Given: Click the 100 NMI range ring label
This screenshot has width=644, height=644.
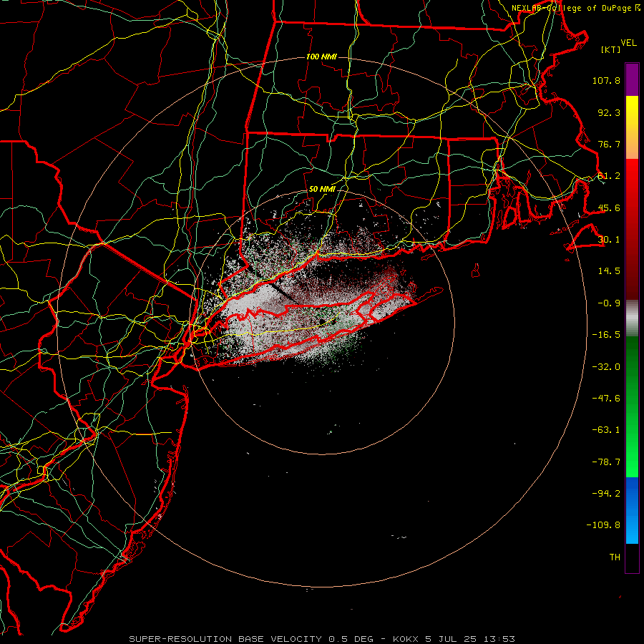Looking at the screenshot, I should (321, 57).
